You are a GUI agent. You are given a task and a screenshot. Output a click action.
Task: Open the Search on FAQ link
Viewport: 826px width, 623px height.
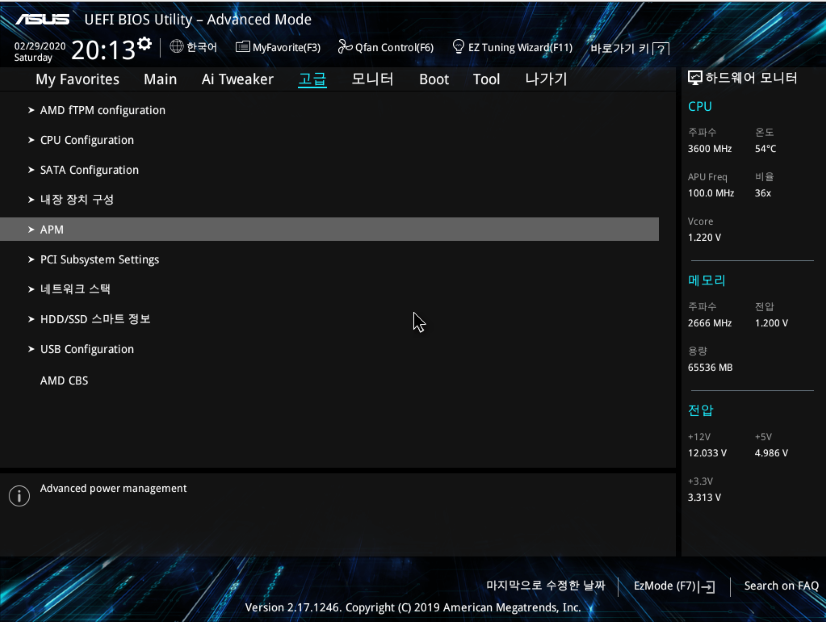click(x=781, y=586)
